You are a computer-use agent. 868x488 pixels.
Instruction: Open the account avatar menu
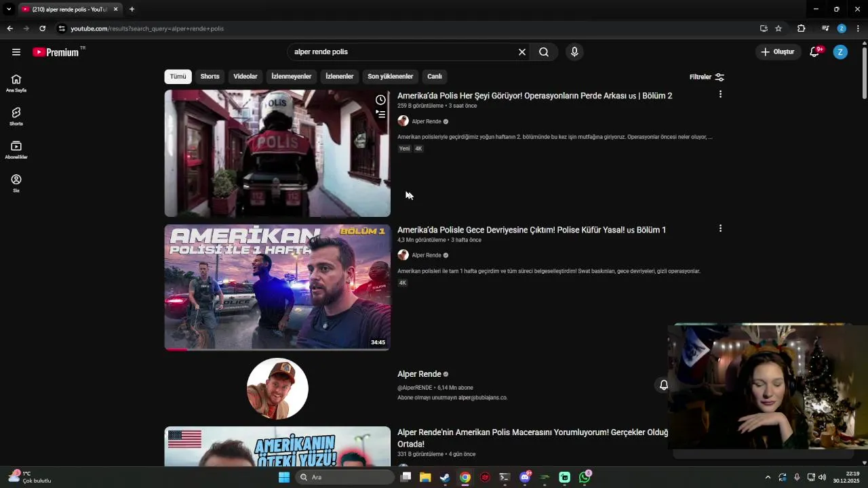click(x=840, y=52)
